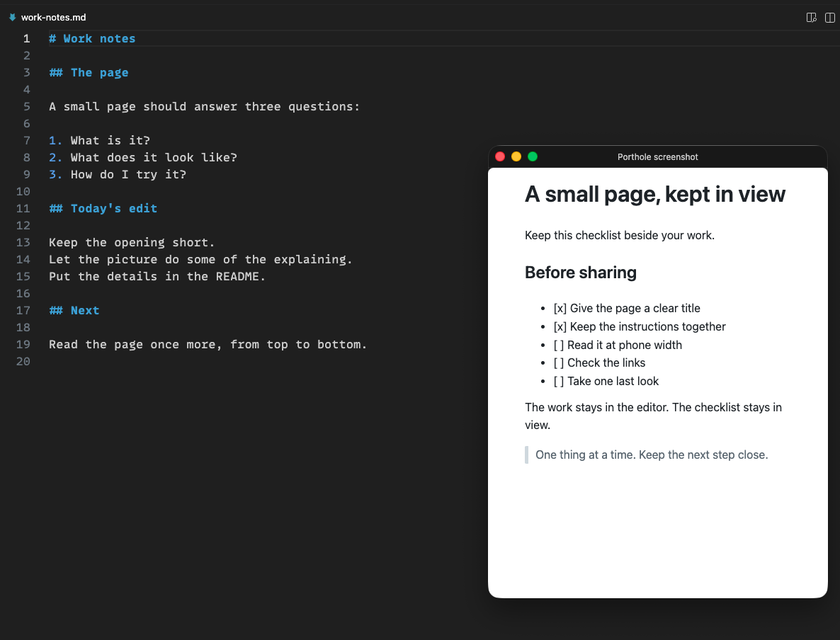Click the quote 'One thing at a time'
This screenshot has width=840, height=640.
(x=652, y=455)
